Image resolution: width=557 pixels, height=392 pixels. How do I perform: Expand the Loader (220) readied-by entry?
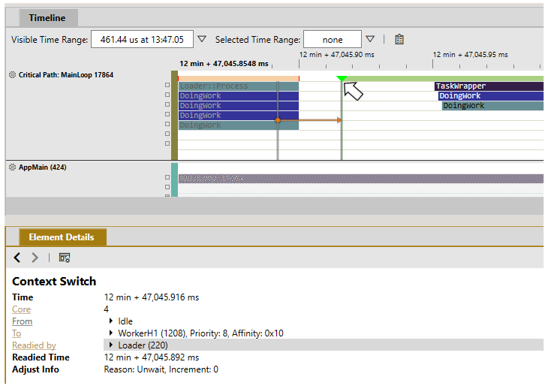pos(111,345)
